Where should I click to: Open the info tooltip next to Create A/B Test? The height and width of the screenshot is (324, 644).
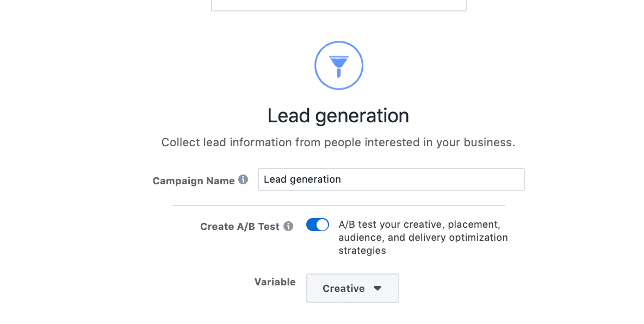point(289,226)
